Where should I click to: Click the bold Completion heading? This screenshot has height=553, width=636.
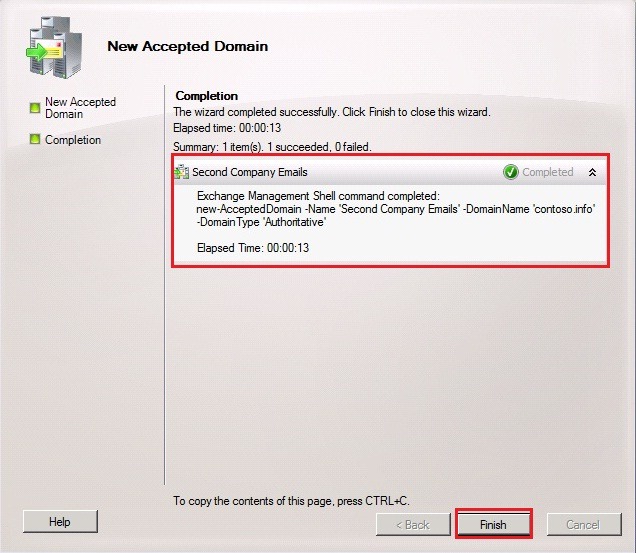(x=207, y=96)
